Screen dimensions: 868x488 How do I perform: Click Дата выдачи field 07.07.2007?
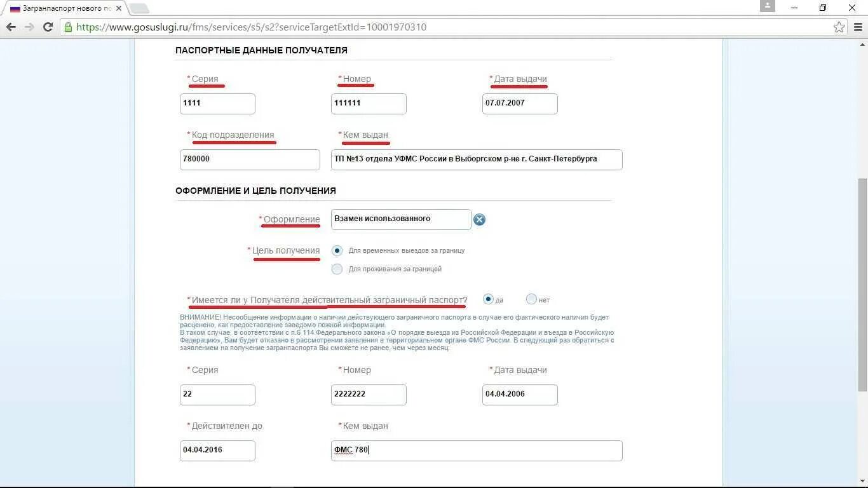[x=520, y=104]
